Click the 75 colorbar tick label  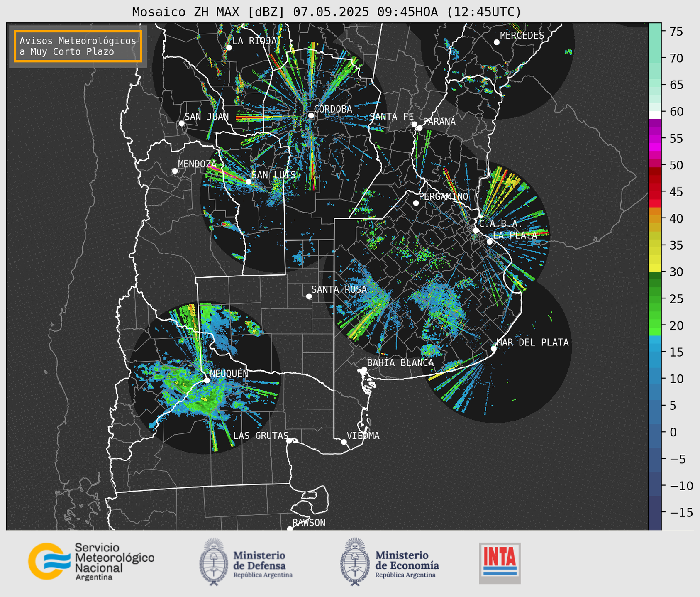(676, 32)
